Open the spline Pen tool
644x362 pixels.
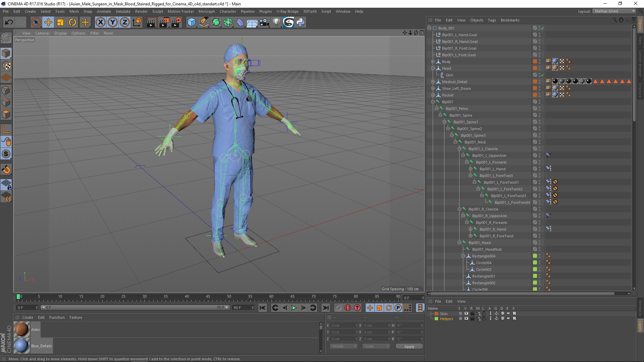coord(204,22)
